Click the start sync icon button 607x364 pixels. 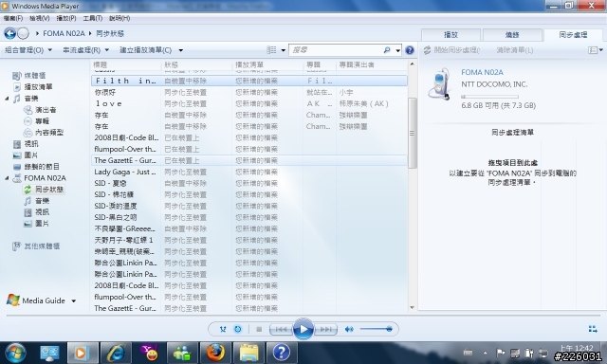tap(427, 50)
